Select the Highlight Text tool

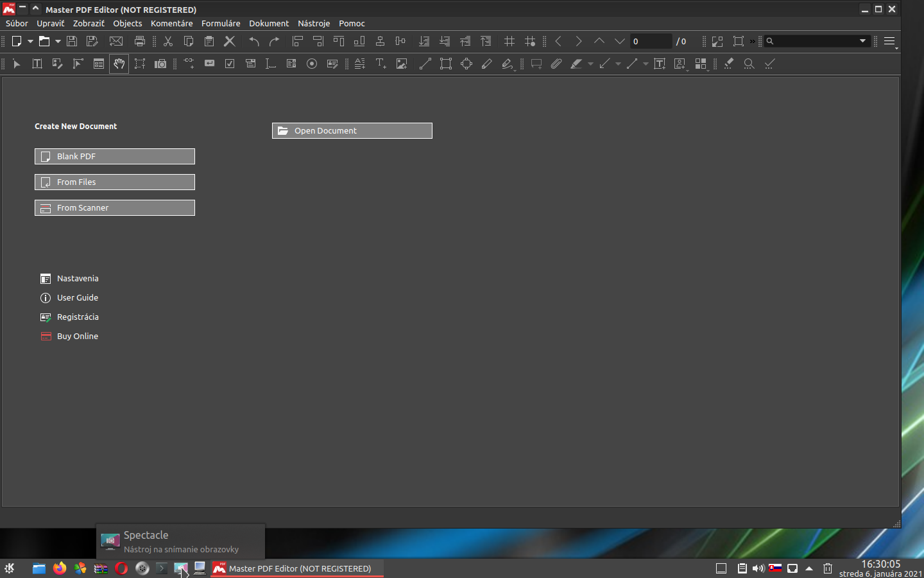point(576,64)
